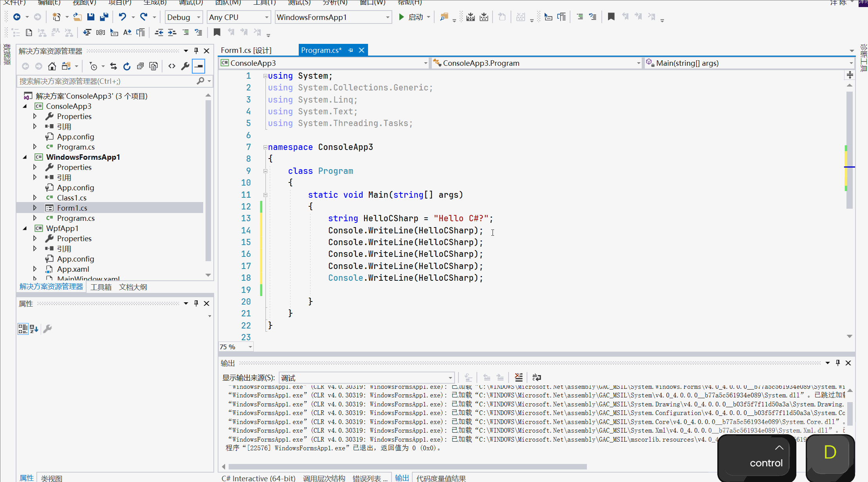The height and width of the screenshot is (482, 868).
Task: Open the output source dropdown
Action: click(x=450, y=378)
